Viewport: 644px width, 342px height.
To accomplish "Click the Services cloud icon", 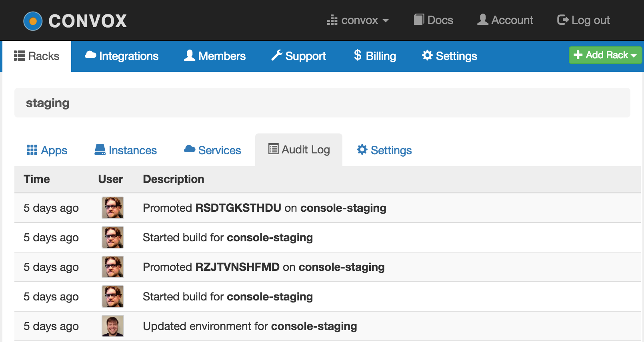I will click(x=190, y=149).
